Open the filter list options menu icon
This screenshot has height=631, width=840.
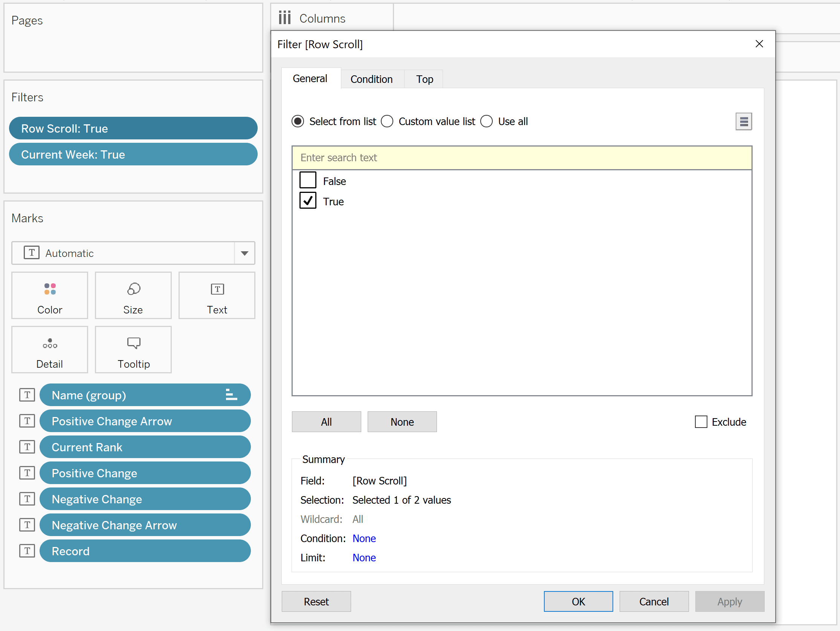click(744, 122)
